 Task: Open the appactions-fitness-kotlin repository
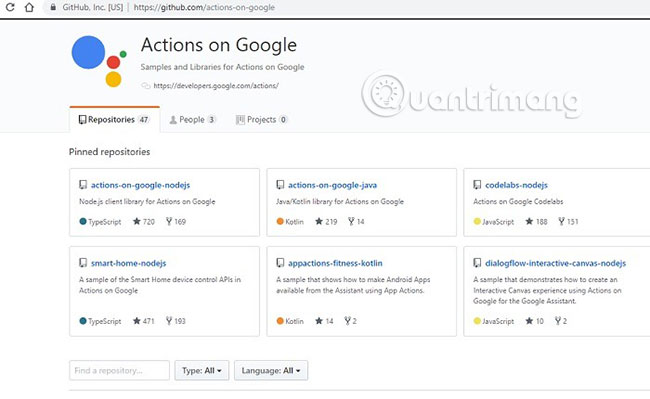[335, 263]
